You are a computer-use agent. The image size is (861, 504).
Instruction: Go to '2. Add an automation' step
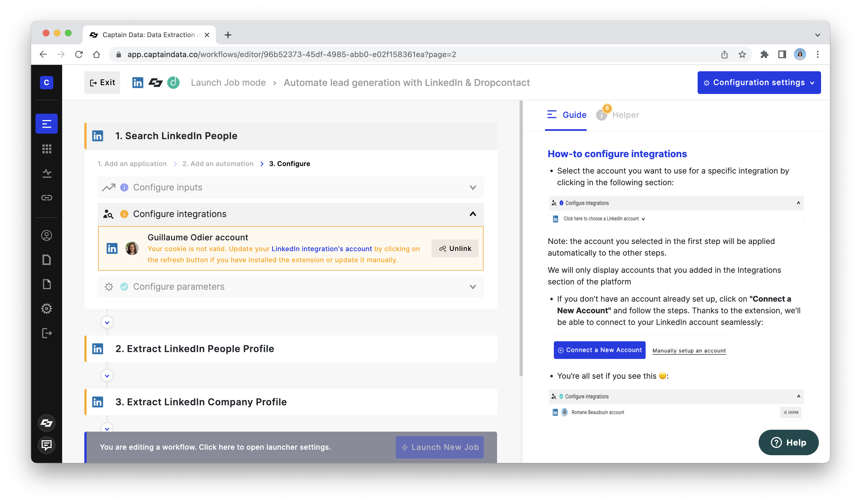click(218, 164)
